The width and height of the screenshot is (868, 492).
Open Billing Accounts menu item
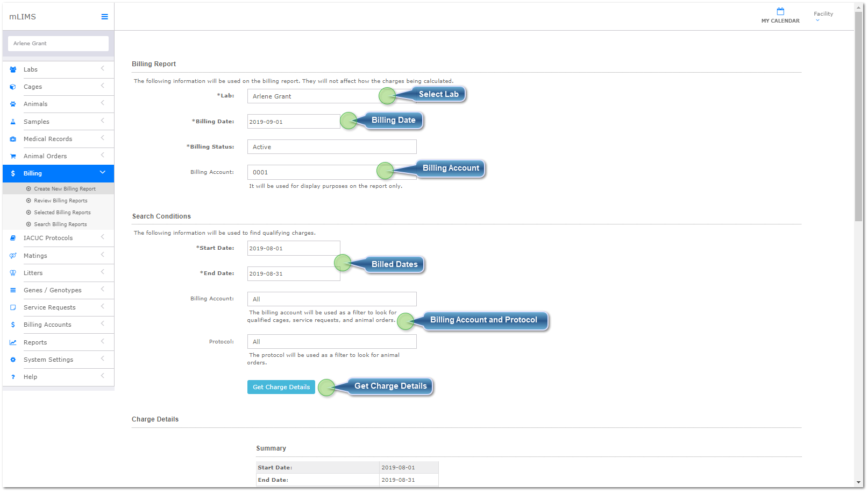pos(58,325)
